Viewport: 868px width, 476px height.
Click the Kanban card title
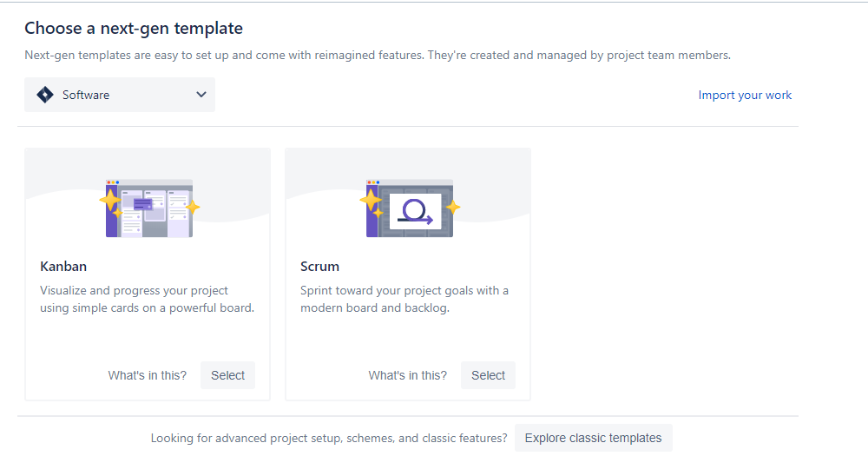[x=63, y=267]
